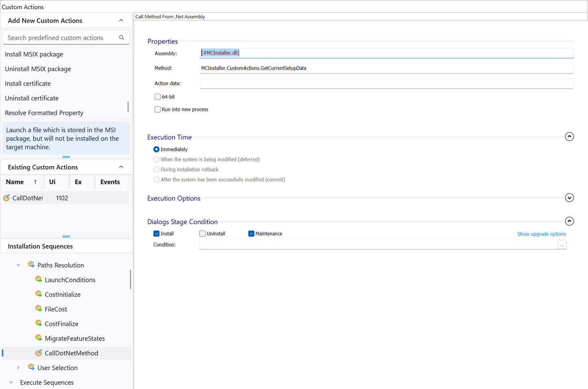Viewport: 588px width, 389px height.
Task: Click the FileCost action icon
Action: point(39,309)
